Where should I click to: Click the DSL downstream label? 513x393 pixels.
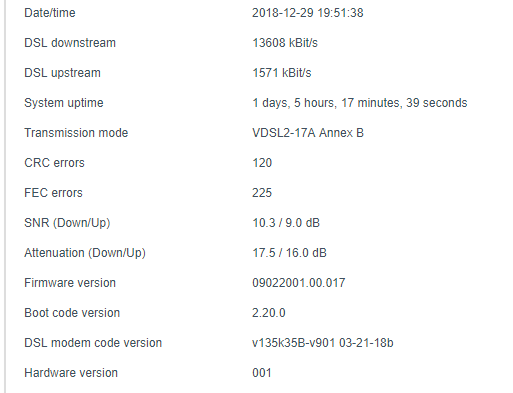(x=70, y=43)
